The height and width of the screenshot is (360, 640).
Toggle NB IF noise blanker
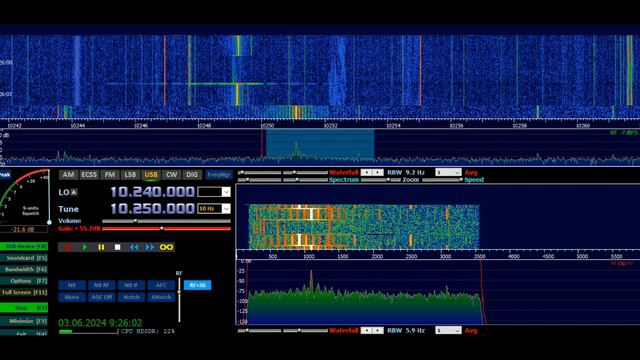click(131, 285)
